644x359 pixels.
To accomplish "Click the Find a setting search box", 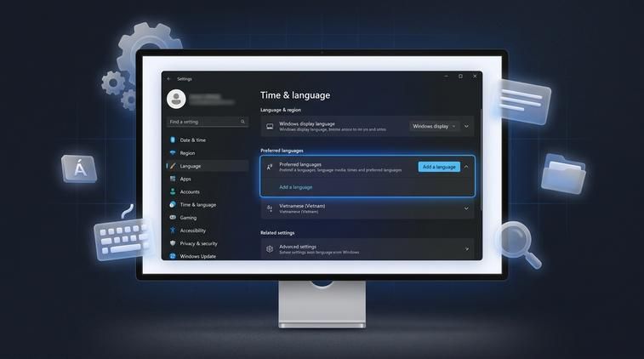I will point(208,122).
